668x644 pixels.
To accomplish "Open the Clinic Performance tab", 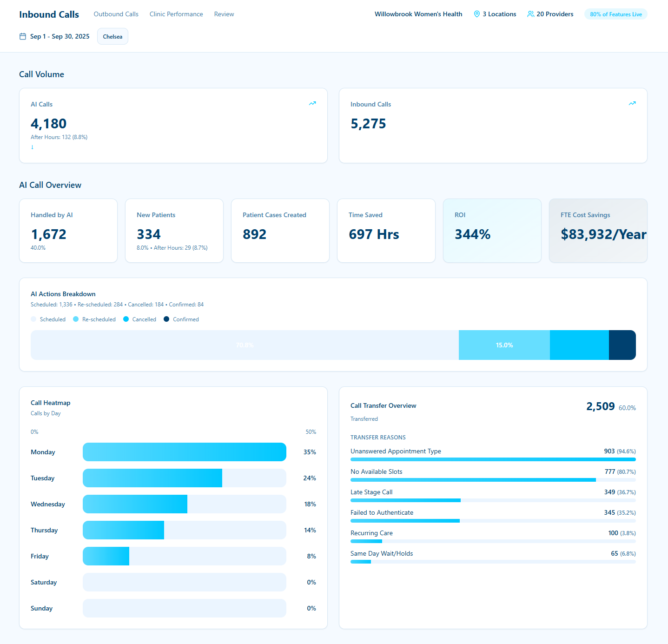I will (x=176, y=14).
